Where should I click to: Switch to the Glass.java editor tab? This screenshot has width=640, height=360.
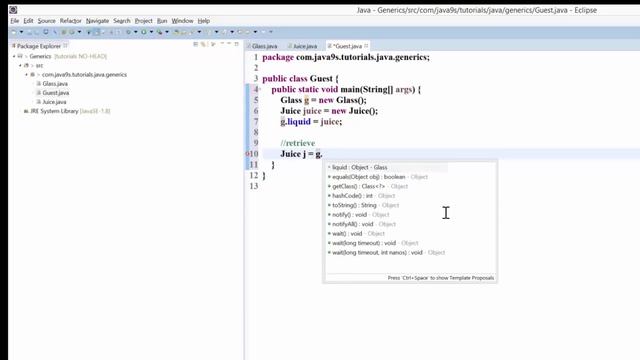262,46
